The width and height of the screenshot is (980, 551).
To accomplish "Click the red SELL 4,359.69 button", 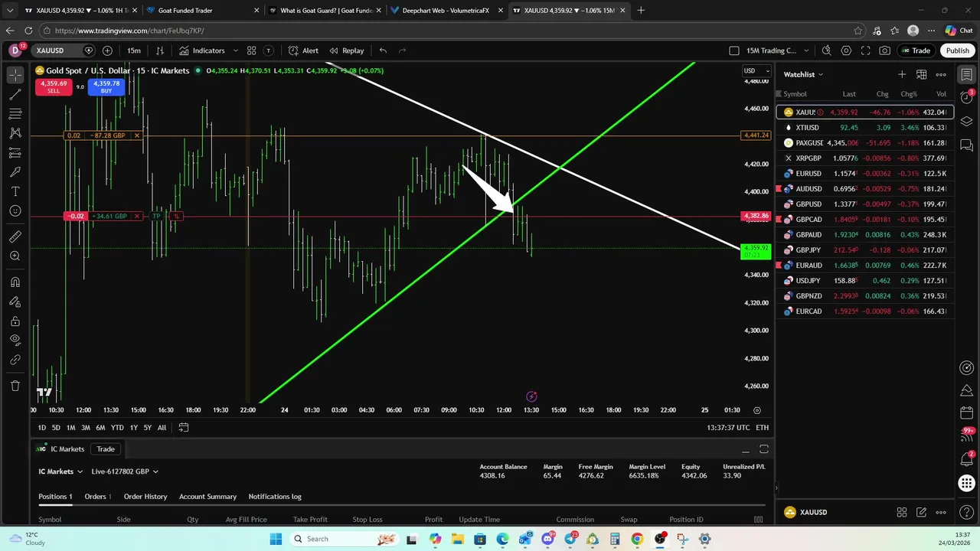I will [x=54, y=86].
